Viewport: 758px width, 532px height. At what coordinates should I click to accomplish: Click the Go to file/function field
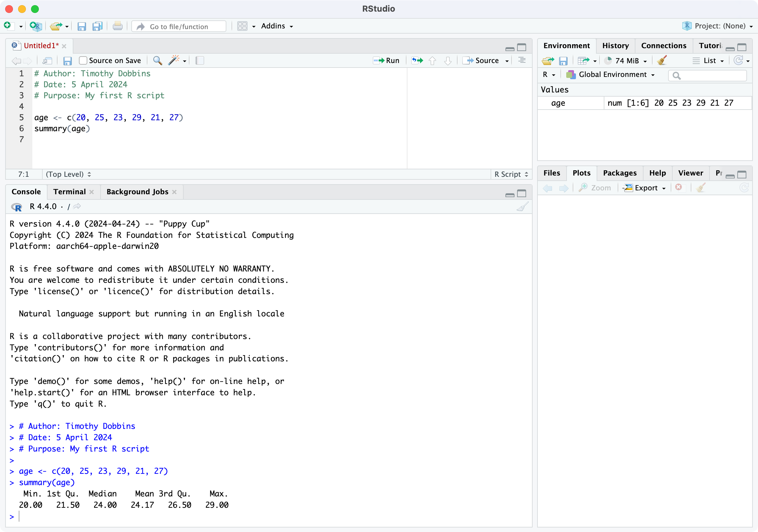click(x=179, y=27)
